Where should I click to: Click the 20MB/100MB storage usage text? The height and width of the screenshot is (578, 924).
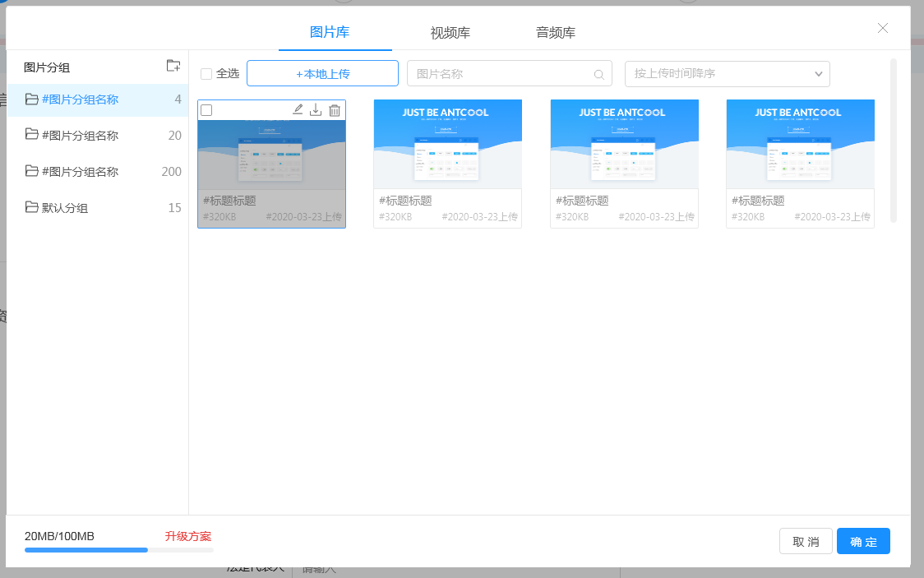[x=59, y=536]
